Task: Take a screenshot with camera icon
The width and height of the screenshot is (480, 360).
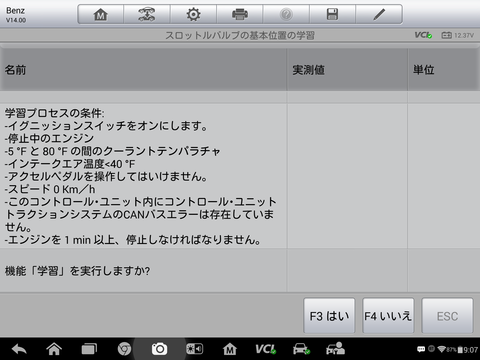Action: coord(159,349)
